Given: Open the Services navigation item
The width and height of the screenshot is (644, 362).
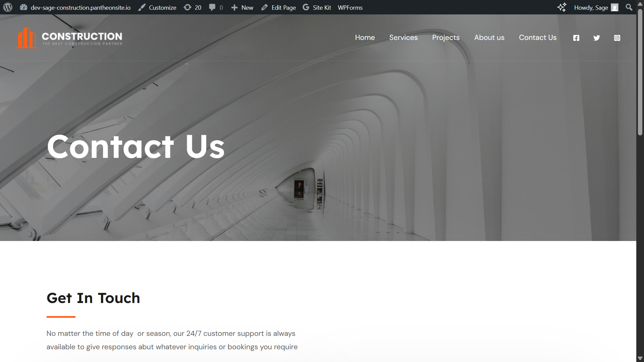Looking at the screenshot, I should tap(404, 38).
